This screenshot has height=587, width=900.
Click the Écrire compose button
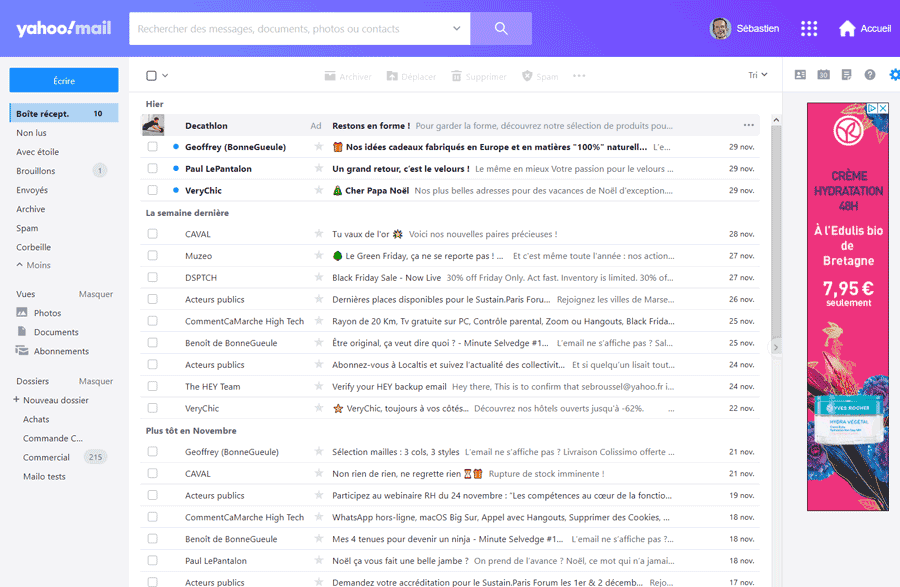coord(64,80)
